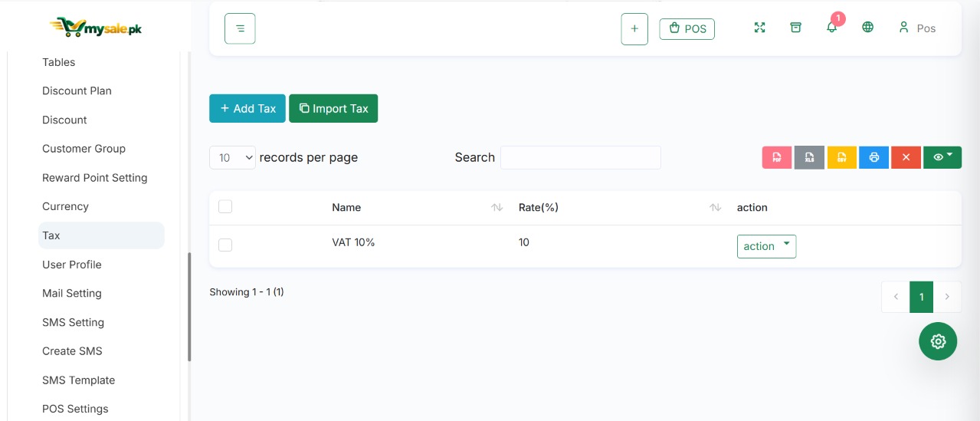Open Customer Group in sidebar
This screenshot has width=980, height=421.
point(84,149)
